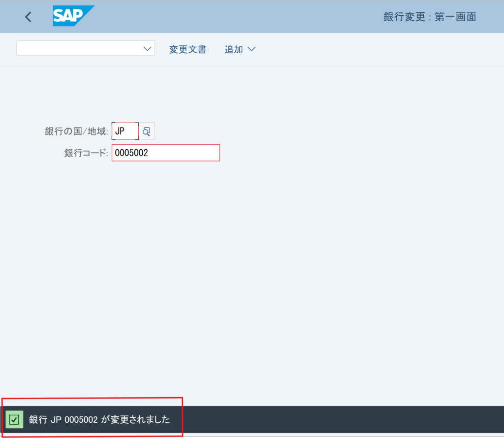Screen dimensions: 504x438
Task: Expand the command field dropdown arrow
Action: click(x=147, y=48)
